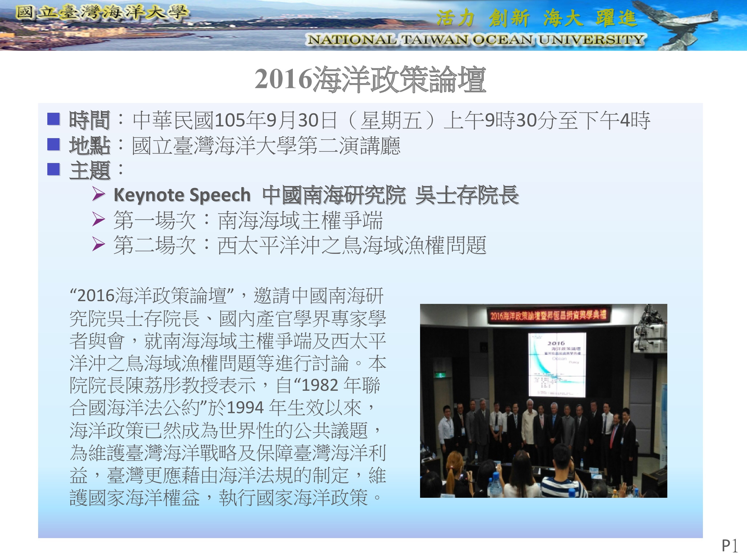The image size is (747, 560).
Task: Select the Keynote Speech 中國南海研究院 吳士存院長 line
Action: pos(316,195)
